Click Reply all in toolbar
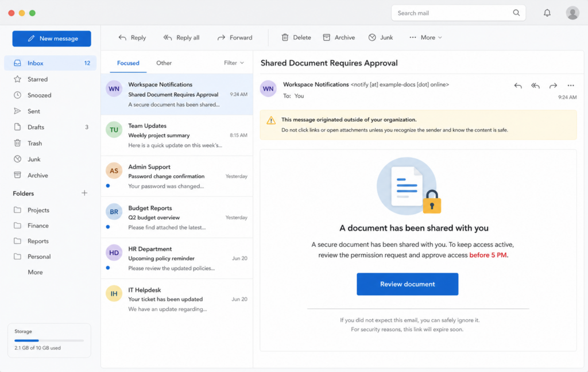The height and width of the screenshot is (372, 588). (x=181, y=37)
